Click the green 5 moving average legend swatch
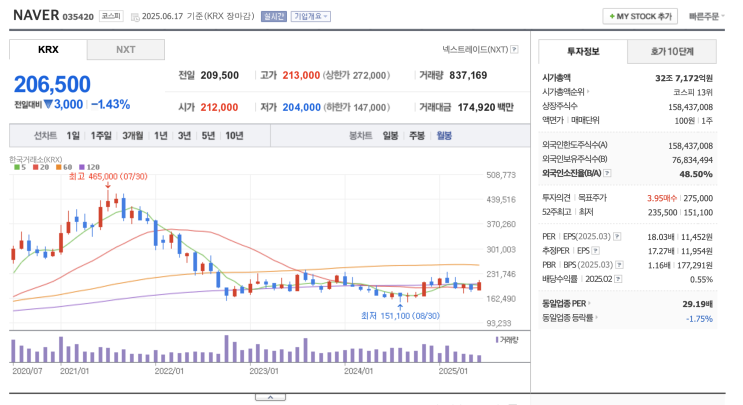 [x=17, y=167]
